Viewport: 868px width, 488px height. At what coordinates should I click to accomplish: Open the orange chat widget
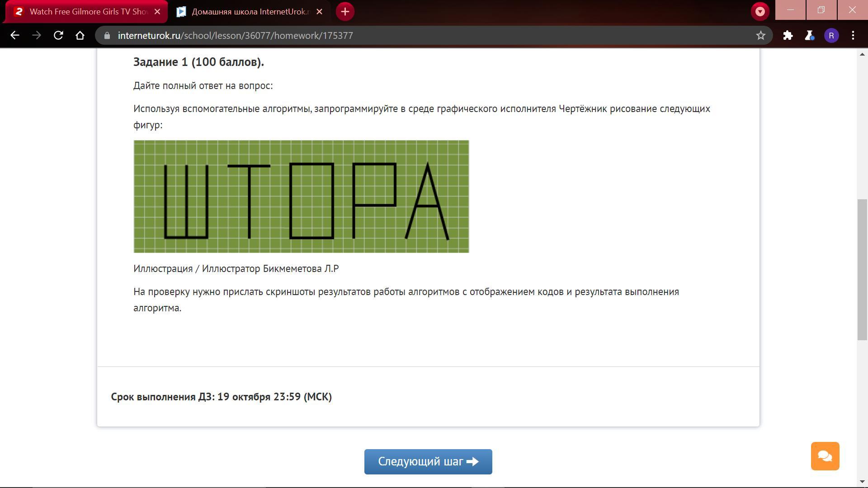825,456
